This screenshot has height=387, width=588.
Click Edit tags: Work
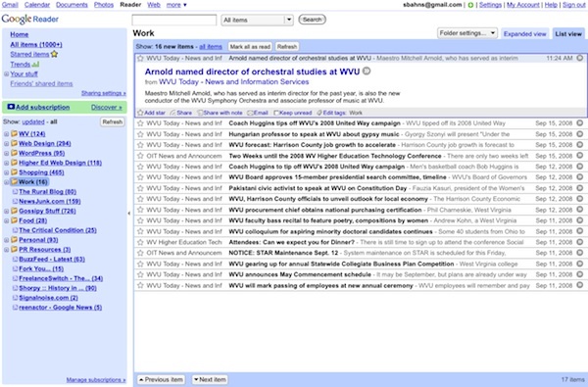[x=339, y=113]
